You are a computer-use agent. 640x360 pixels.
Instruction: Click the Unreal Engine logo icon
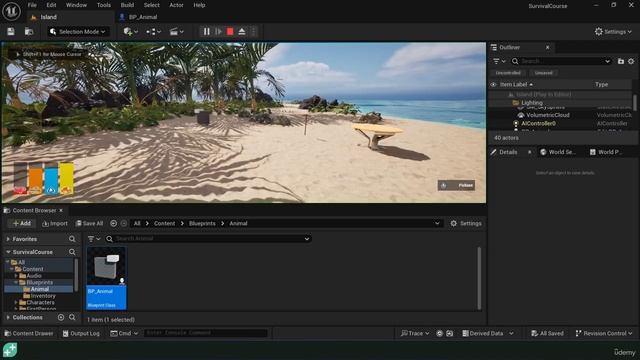point(11,11)
